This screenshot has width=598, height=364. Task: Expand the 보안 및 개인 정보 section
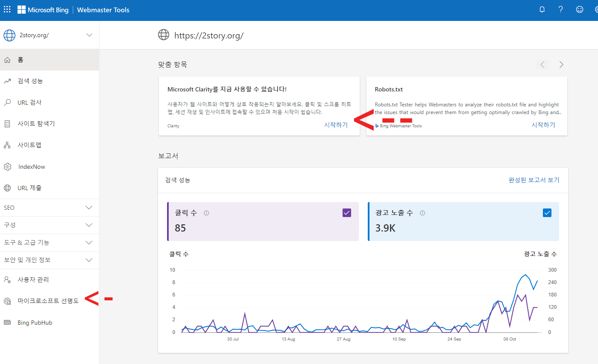50,260
